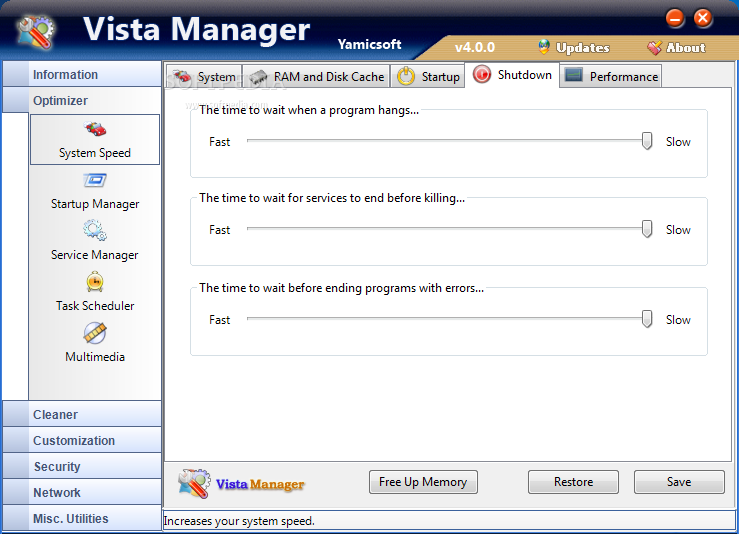Click the About icon
The height and width of the screenshot is (534, 739).
[654, 47]
